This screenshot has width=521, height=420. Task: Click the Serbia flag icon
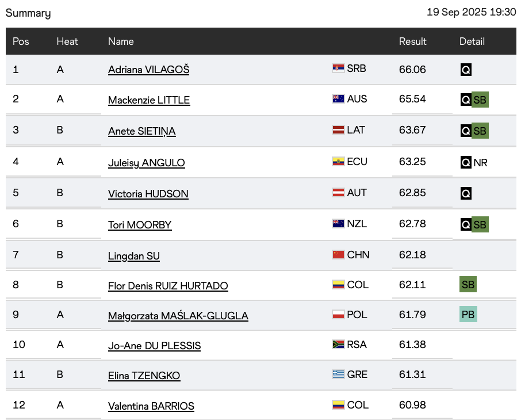(338, 68)
